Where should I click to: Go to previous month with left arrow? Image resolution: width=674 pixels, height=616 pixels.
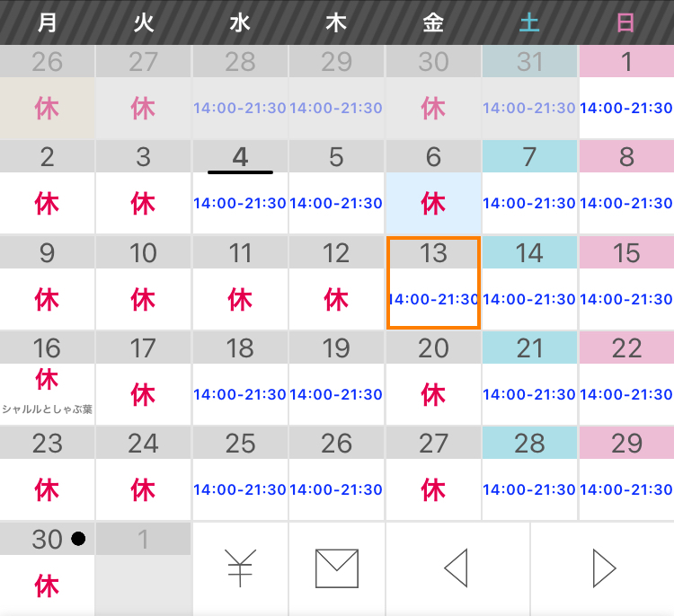pyautogui.click(x=456, y=568)
